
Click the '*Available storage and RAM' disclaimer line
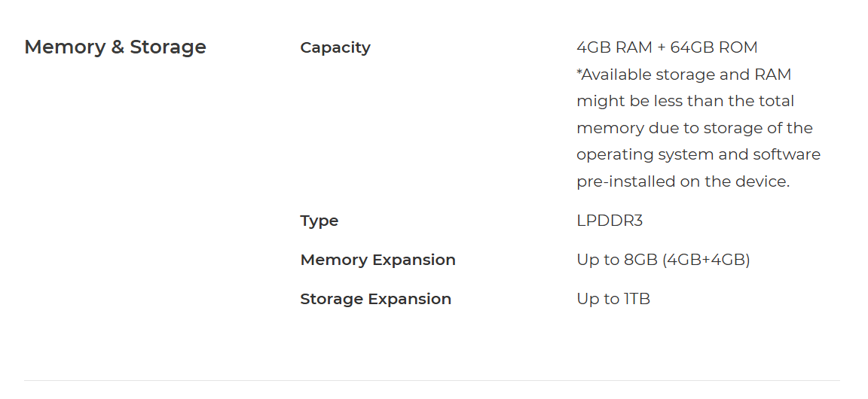[683, 75]
